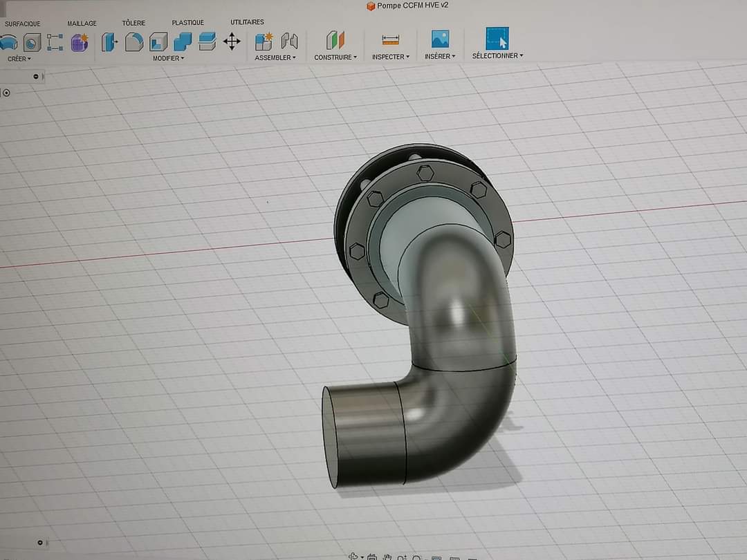747x560 pixels.
Task: Select the Press Pull tool
Action: tap(109, 42)
